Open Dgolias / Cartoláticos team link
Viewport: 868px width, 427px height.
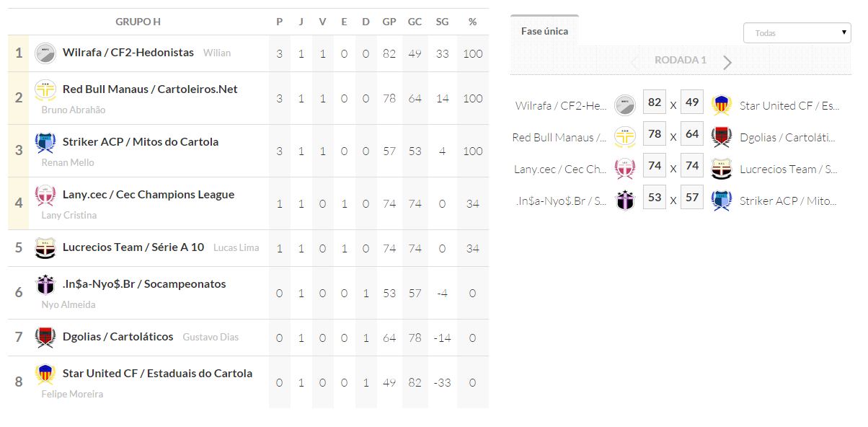click(118, 337)
